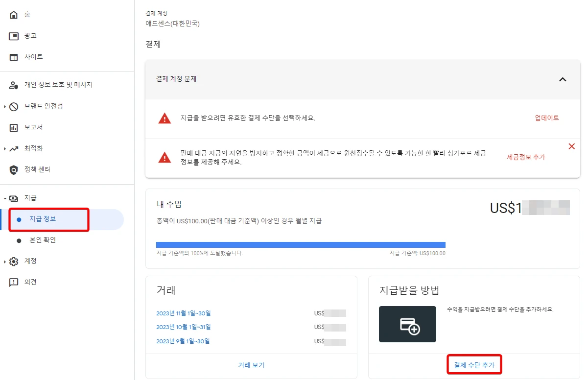Collapse the 지급 sidebar section
Image resolution: width=588 pixels, height=380 pixels.
(x=6, y=198)
